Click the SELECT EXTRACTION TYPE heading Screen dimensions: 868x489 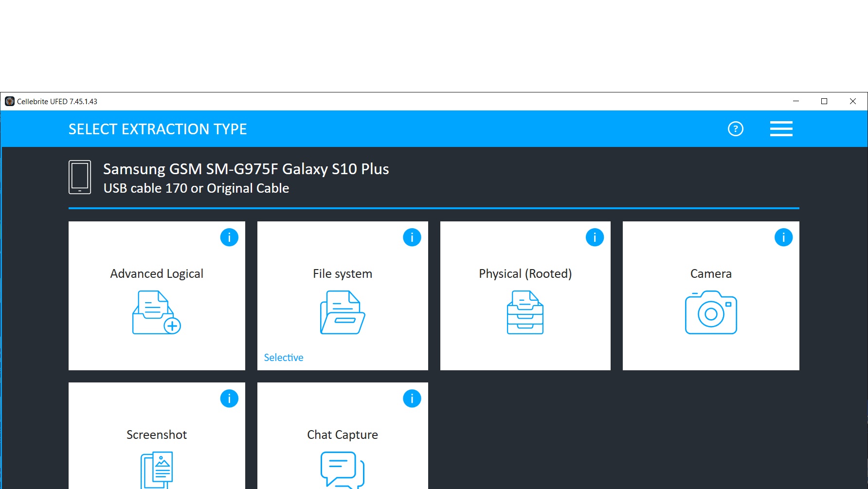[x=158, y=129]
